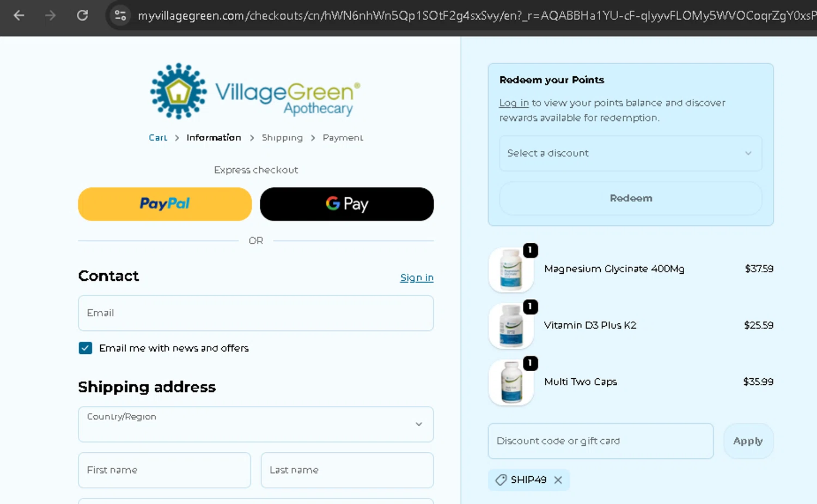Screen dimensions: 817x504
Task: Select the Shipping breadcrumb step
Action: 282,138
